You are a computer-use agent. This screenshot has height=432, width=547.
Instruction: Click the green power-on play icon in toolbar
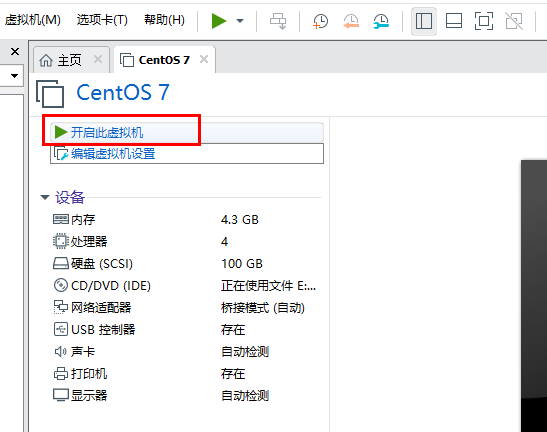click(219, 21)
